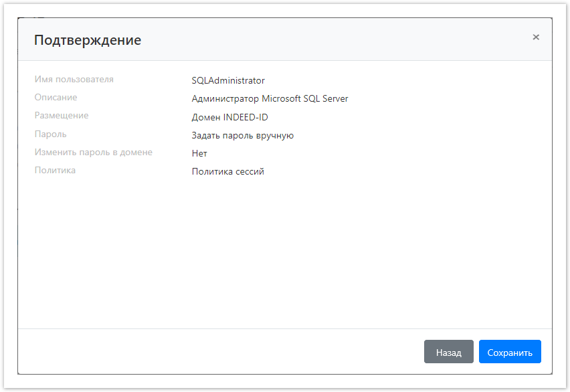Click the Изменить пароль в домене label
570x392 pixels.
click(x=94, y=152)
